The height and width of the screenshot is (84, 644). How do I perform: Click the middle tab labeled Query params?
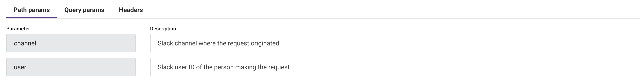[84, 10]
